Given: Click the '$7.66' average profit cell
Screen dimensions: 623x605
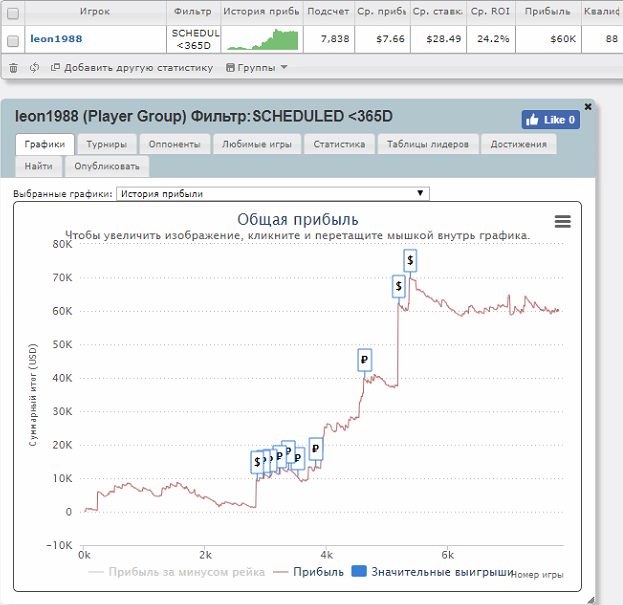Looking at the screenshot, I should click(x=382, y=39).
